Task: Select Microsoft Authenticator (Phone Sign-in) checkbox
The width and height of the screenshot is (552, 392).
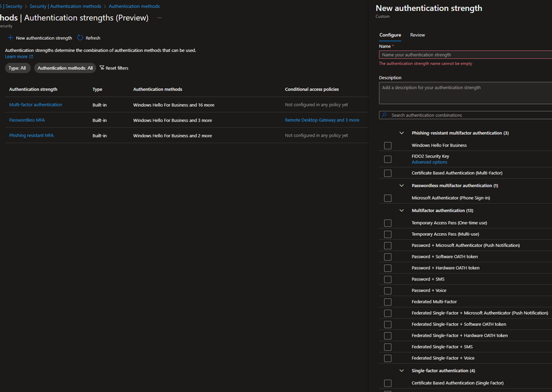Action: 388,198
